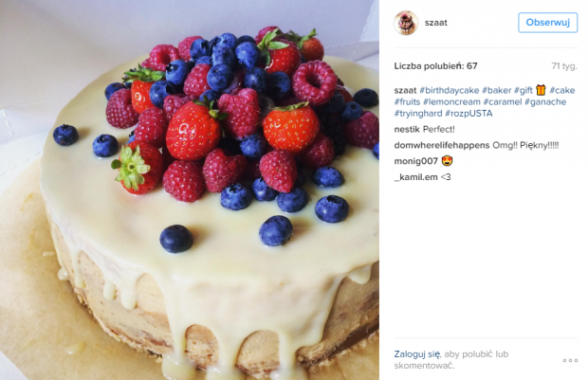Viewport: 588px width, 380px height.
Task: Open the szaat username in header
Action: tap(435, 23)
